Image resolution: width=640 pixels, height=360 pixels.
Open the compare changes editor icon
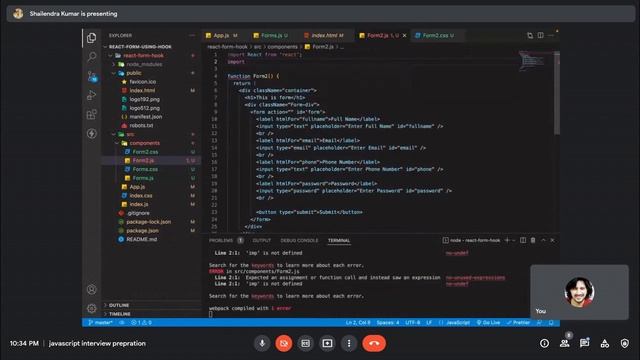pyautogui.click(x=530, y=36)
